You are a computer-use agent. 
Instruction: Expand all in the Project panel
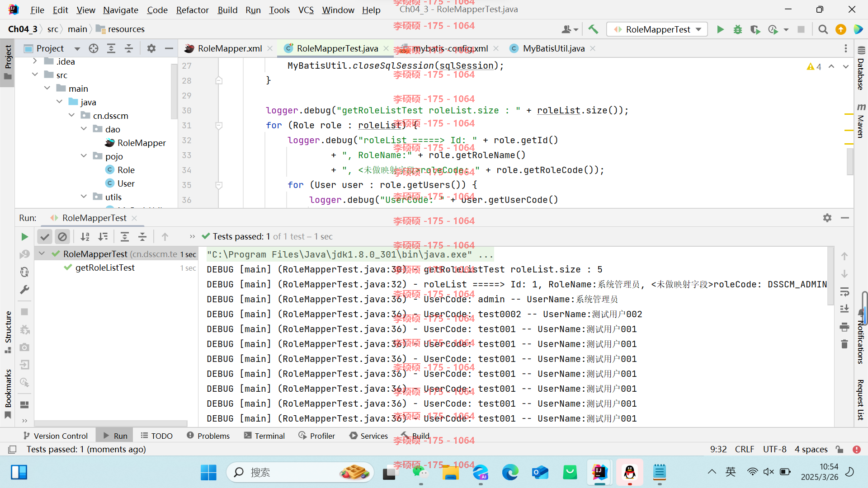[x=111, y=48]
